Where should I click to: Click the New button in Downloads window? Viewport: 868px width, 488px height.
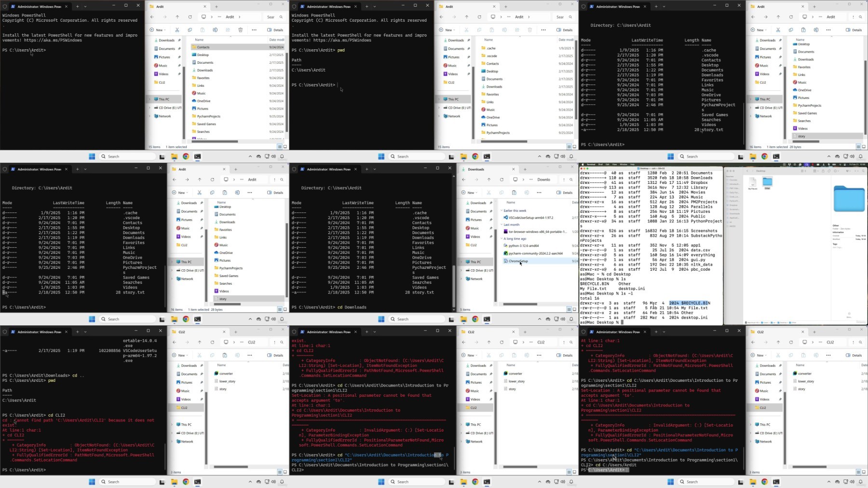point(468,193)
